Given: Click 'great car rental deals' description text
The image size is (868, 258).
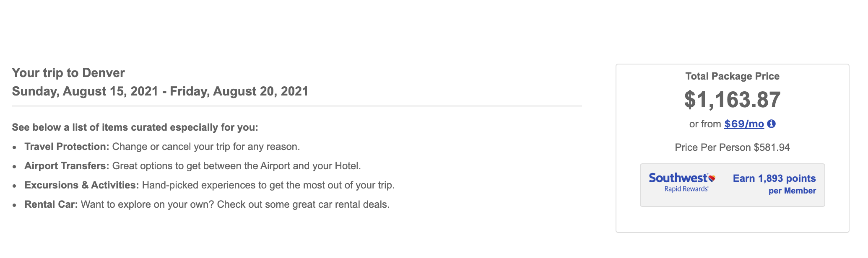Looking at the screenshot, I should [235, 204].
